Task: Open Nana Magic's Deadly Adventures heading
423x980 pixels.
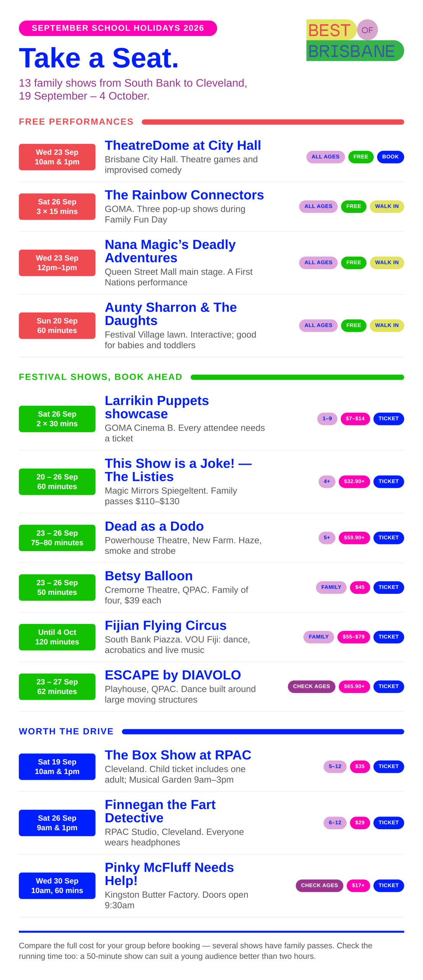Action: (170, 251)
